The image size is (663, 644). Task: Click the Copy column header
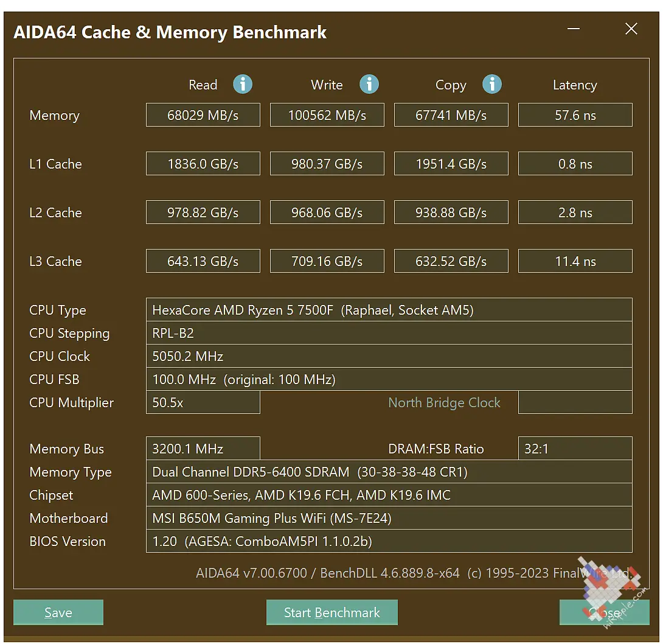tap(451, 85)
